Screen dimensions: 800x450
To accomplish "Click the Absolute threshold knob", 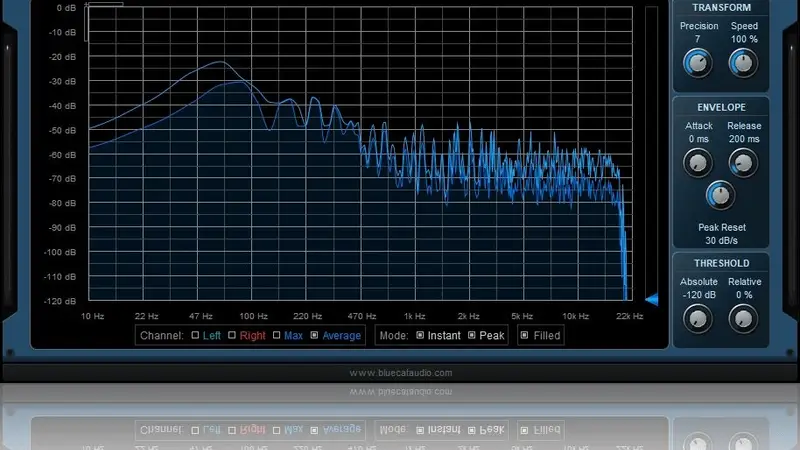I will 698,319.
